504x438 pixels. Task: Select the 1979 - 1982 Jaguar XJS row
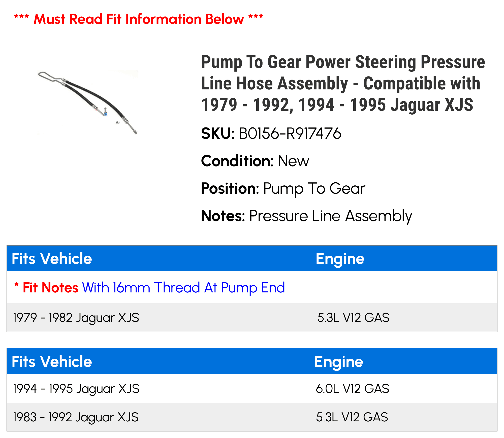tap(252, 318)
